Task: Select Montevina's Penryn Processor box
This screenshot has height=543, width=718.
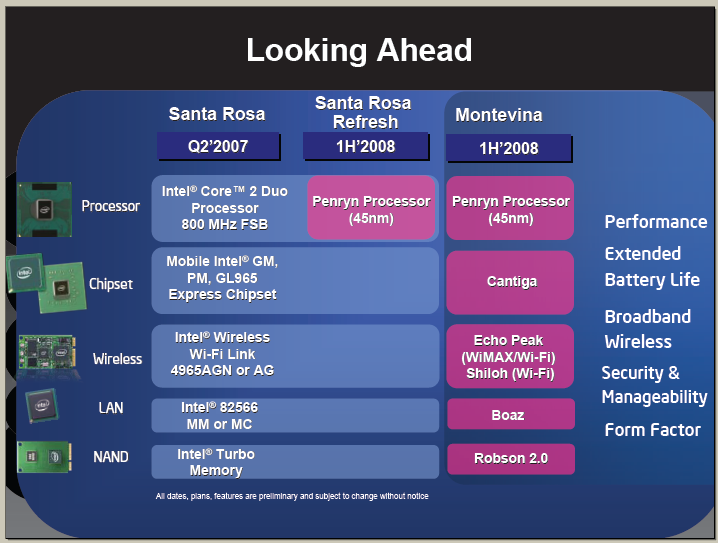Action: coord(510,208)
